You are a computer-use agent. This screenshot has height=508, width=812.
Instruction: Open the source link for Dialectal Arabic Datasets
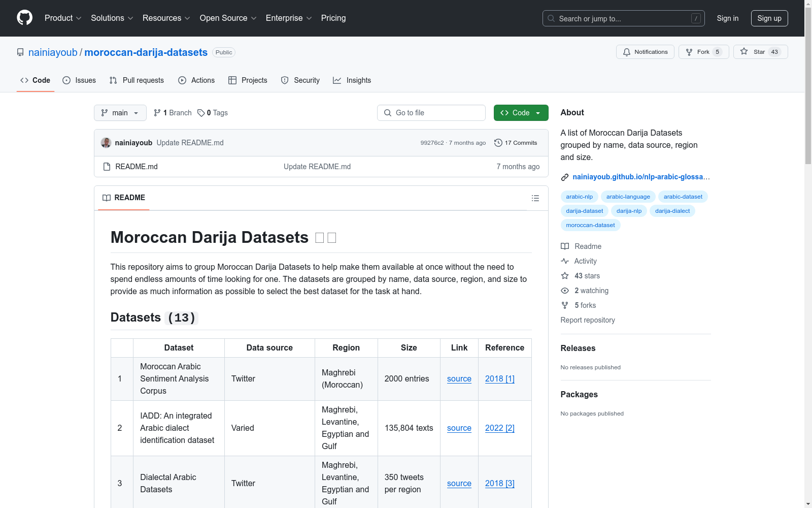coord(459,484)
